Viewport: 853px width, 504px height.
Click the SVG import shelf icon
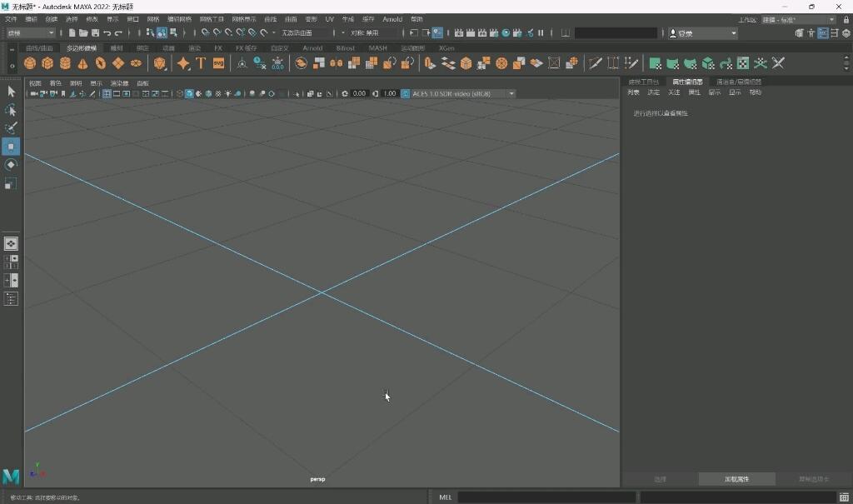click(x=219, y=63)
